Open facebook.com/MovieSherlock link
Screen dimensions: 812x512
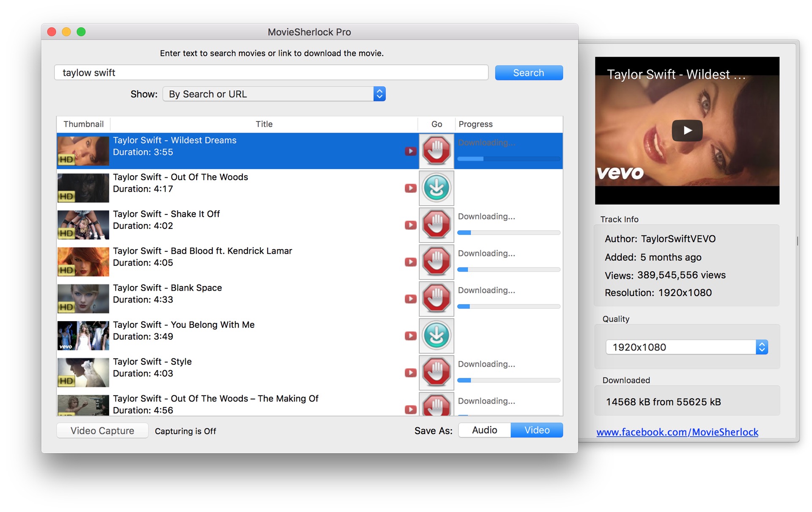(677, 432)
